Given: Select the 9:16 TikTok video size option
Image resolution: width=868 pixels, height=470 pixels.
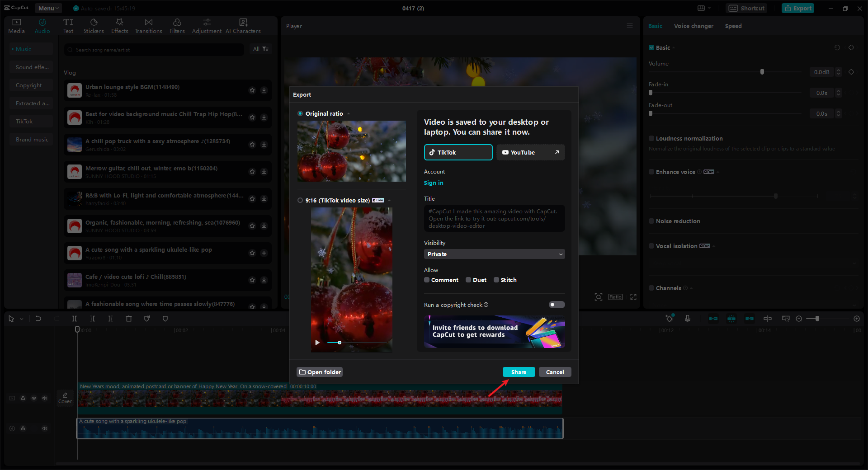Looking at the screenshot, I should pos(300,200).
